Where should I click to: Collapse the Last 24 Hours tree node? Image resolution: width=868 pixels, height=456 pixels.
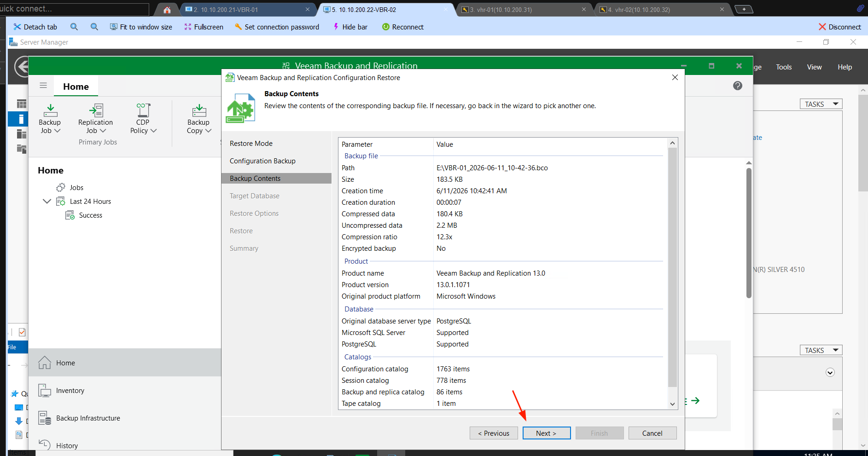[x=47, y=202]
